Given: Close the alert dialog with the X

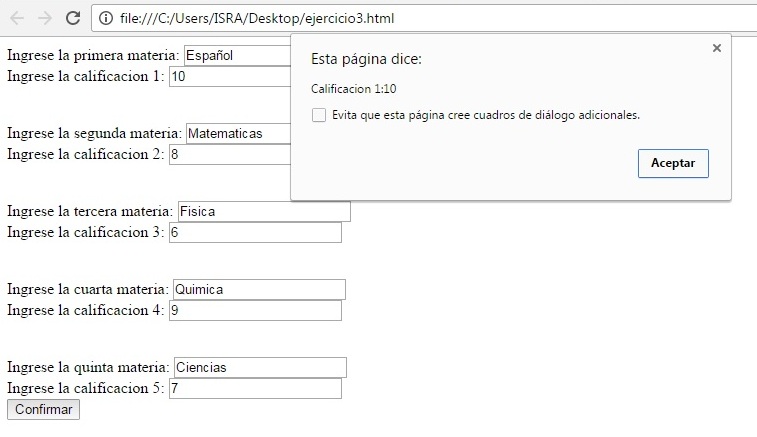Looking at the screenshot, I should coord(716,48).
